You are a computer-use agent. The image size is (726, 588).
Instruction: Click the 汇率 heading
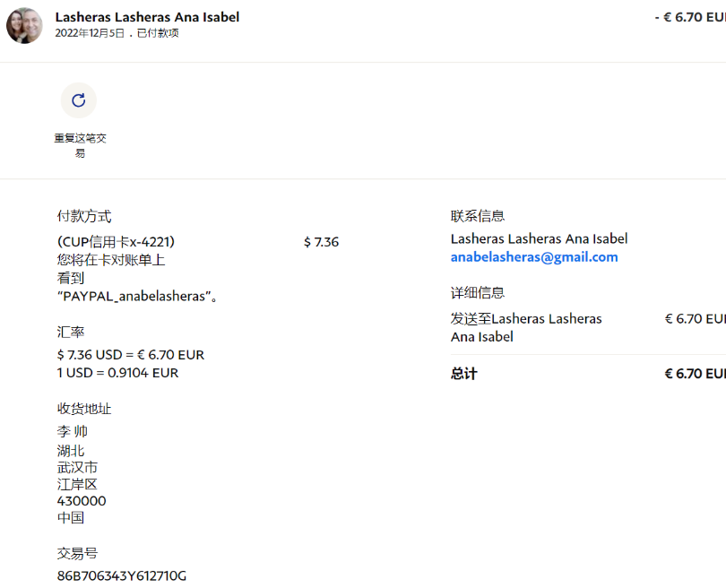click(71, 332)
